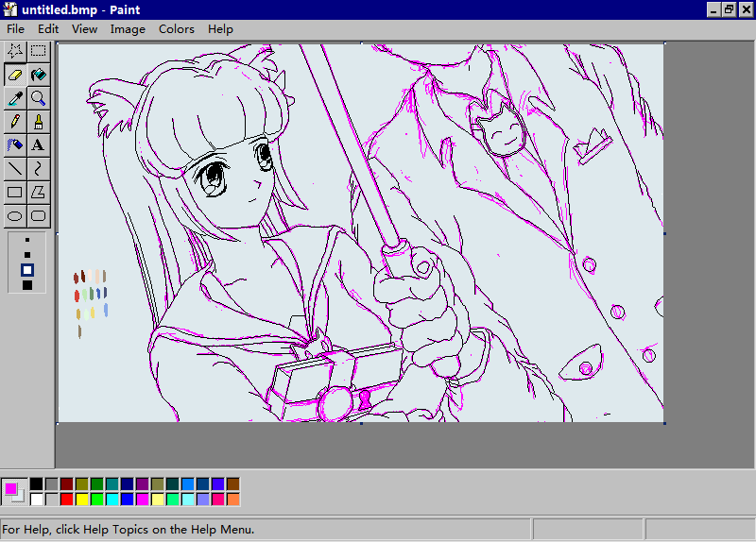Open the Colors menu
The image size is (756, 542).
pyautogui.click(x=176, y=29)
